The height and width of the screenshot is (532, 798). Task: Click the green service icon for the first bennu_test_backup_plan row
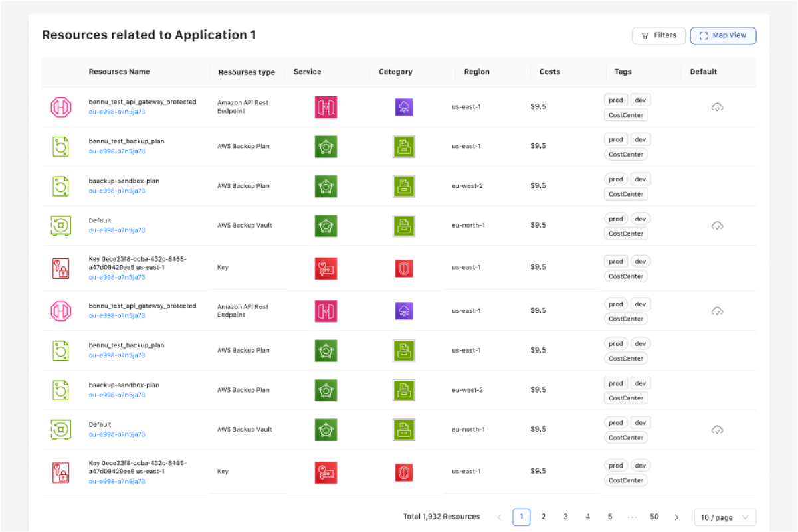pyautogui.click(x=326, y=147)
